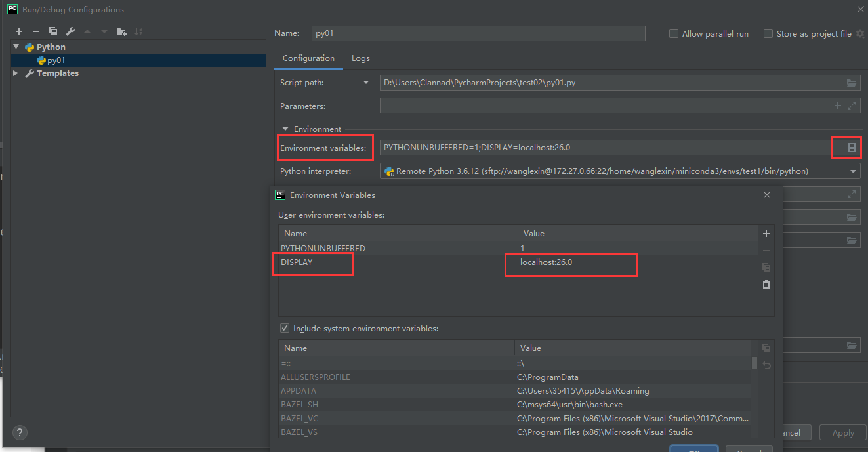Open edit templates wrench icon
Image resolution: width=868 pixels, height=452 pixels.
click(70, 31)
